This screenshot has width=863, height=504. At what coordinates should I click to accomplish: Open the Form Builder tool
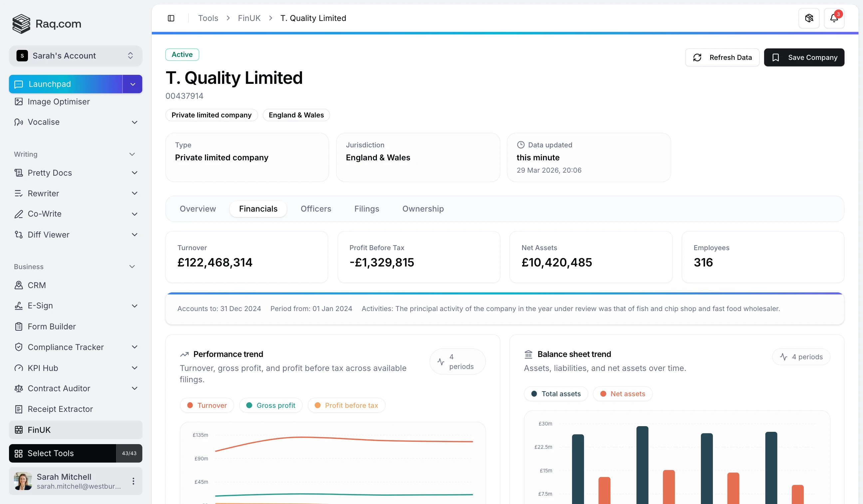(x=51, y=326)
